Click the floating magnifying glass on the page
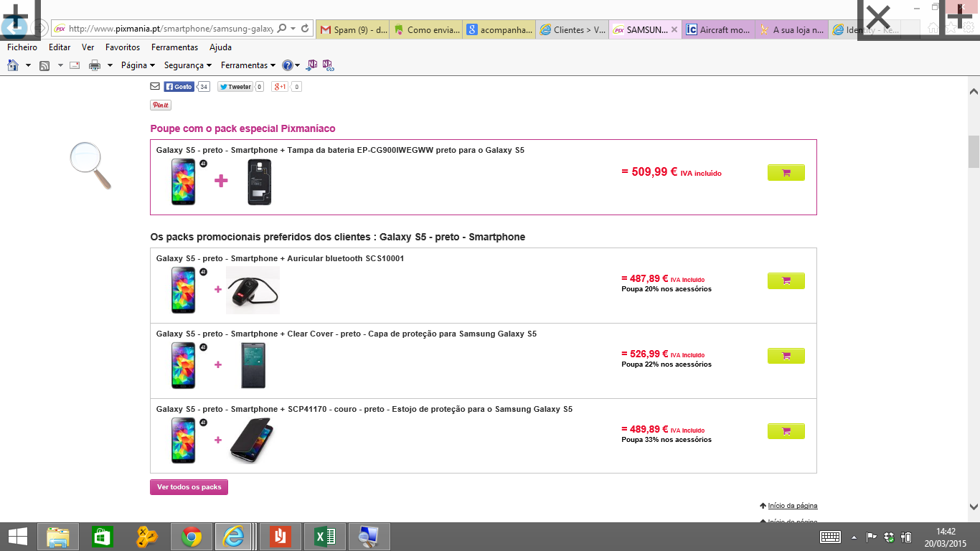 (91, 166)
